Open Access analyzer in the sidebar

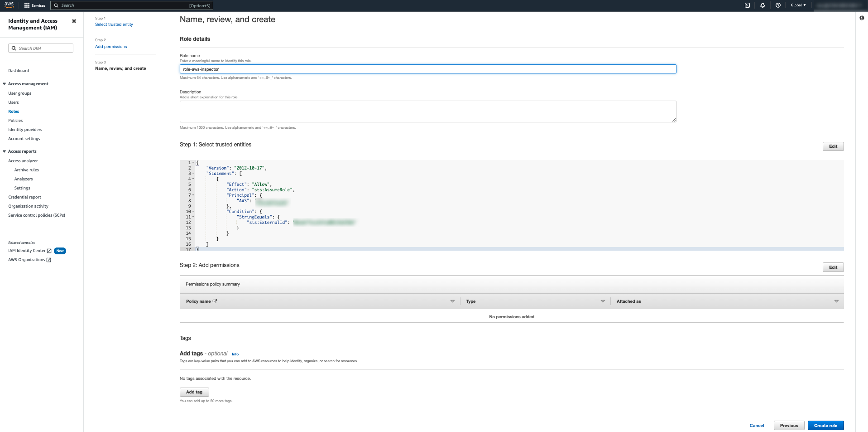23,161
